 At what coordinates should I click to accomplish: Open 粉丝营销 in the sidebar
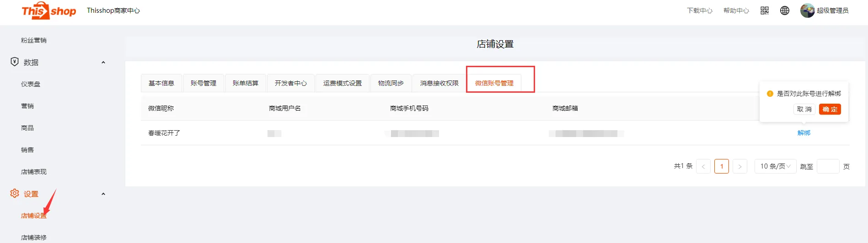34,40
